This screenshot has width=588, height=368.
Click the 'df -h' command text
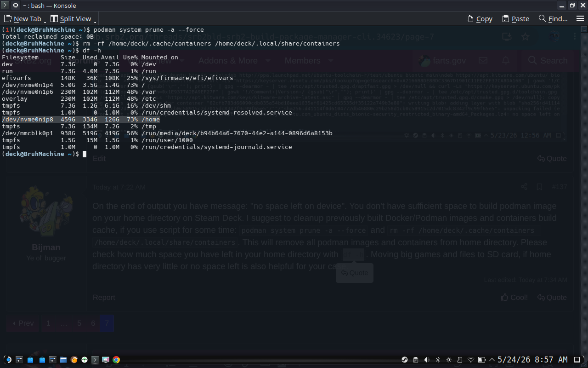[92, 51]
